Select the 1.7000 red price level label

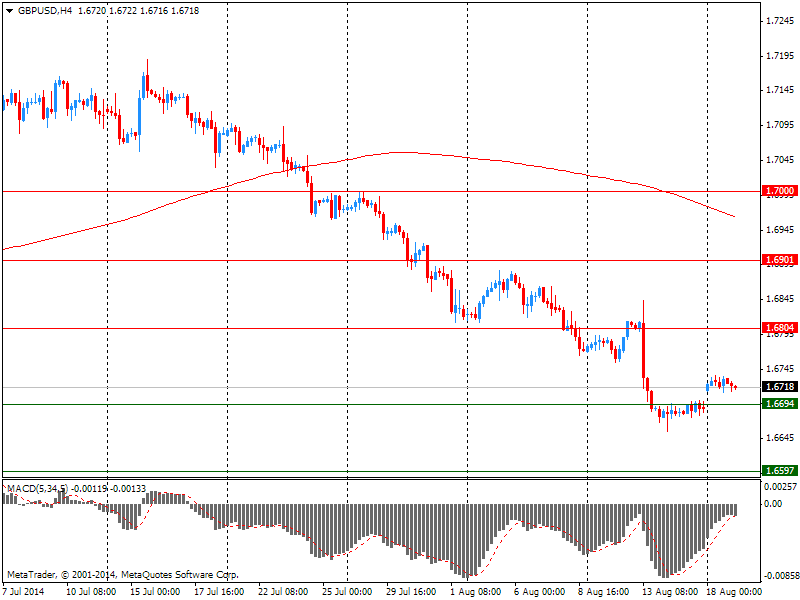click(x=780, y=191)
